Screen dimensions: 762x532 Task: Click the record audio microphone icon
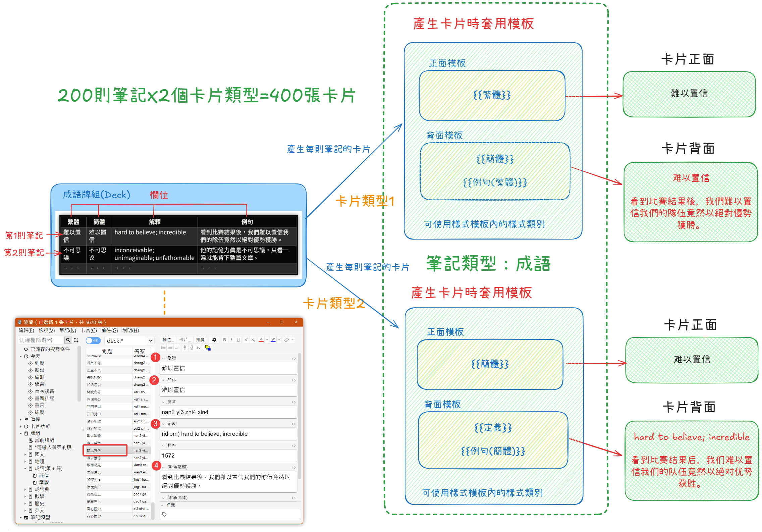click(x=192, y=348)
